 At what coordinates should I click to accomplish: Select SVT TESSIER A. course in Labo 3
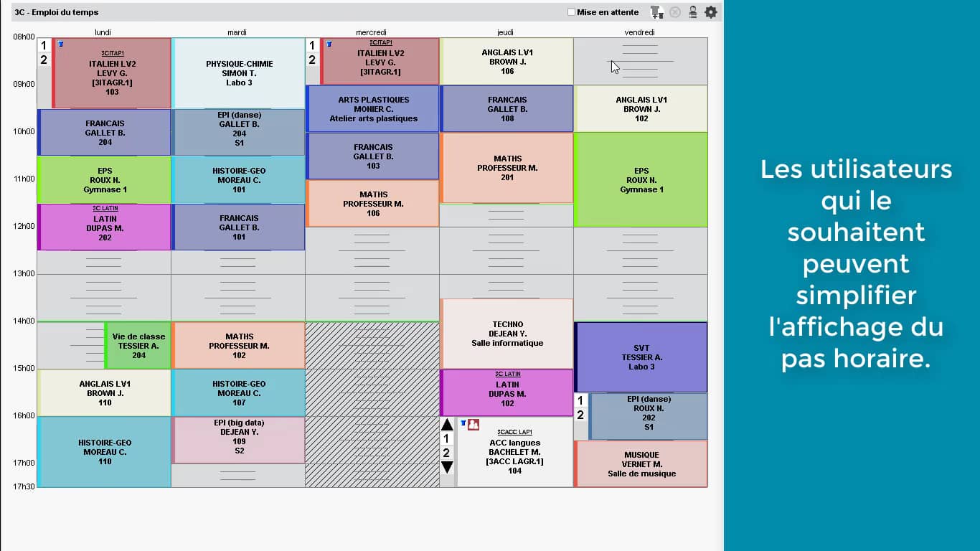[641, 357]
